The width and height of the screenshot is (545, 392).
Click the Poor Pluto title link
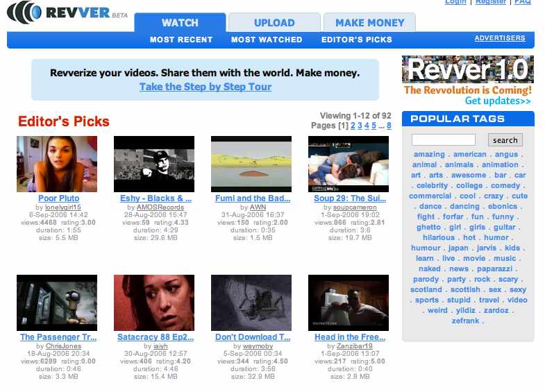point(59,198)
